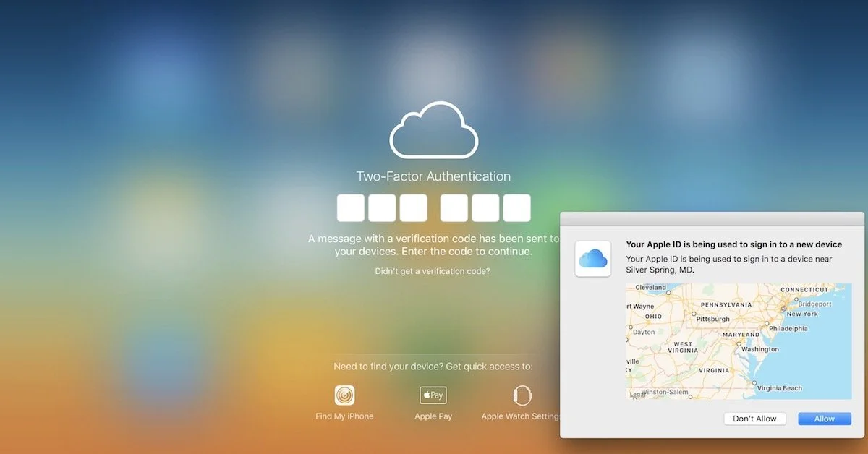Click Pittsburgh on the map
Screen dimensions: 868x454
(713, 319)
